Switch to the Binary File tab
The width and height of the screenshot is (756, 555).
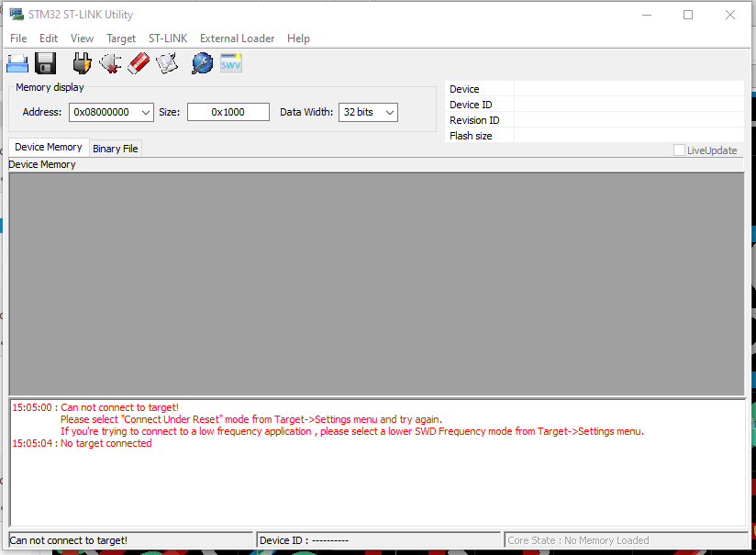pos(116,149)
